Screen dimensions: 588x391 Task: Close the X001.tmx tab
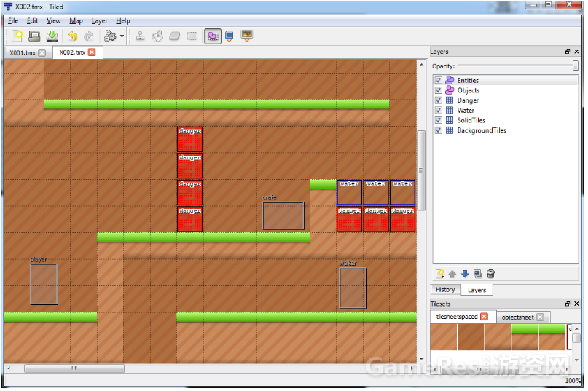[x=42, y=52]
